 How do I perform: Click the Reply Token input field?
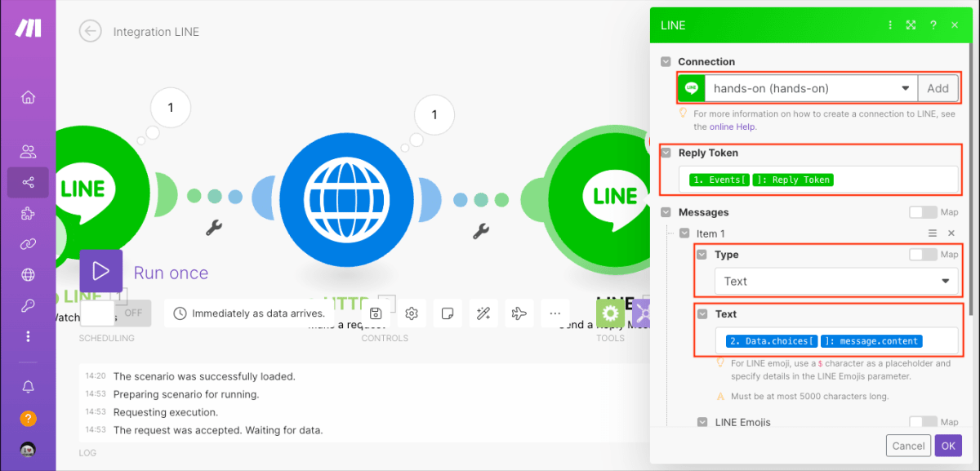pyautogui.click(x=818, y=180)
